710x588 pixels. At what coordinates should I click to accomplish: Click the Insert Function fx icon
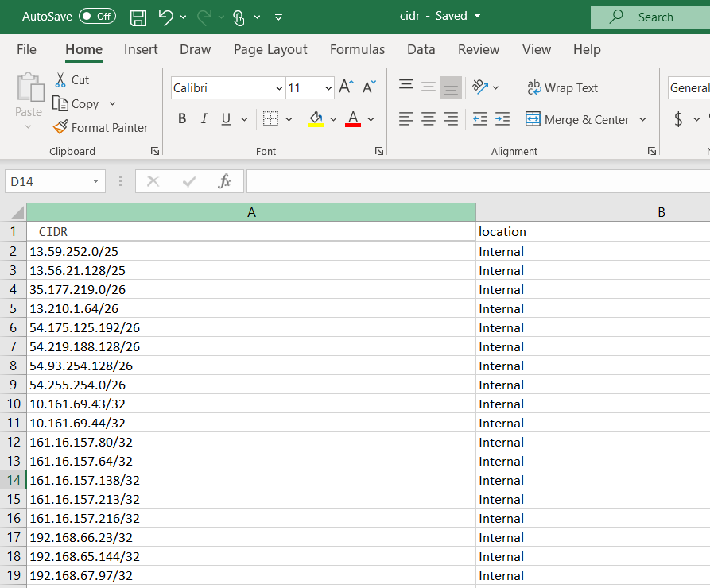(224, 181)
